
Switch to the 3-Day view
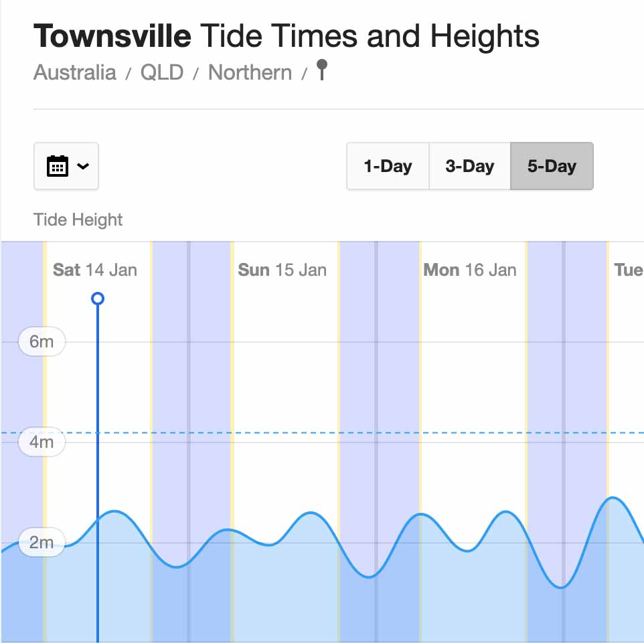pos(469,166)
